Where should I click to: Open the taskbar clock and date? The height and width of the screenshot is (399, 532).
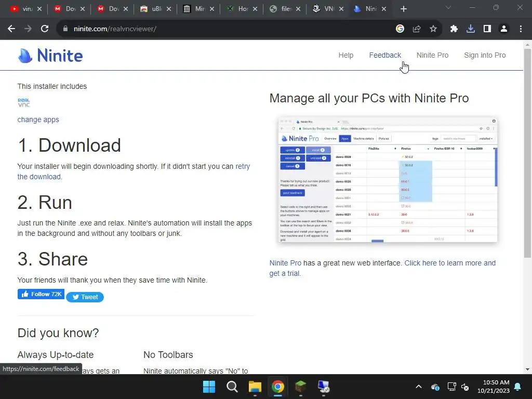[x=494, y=387]
